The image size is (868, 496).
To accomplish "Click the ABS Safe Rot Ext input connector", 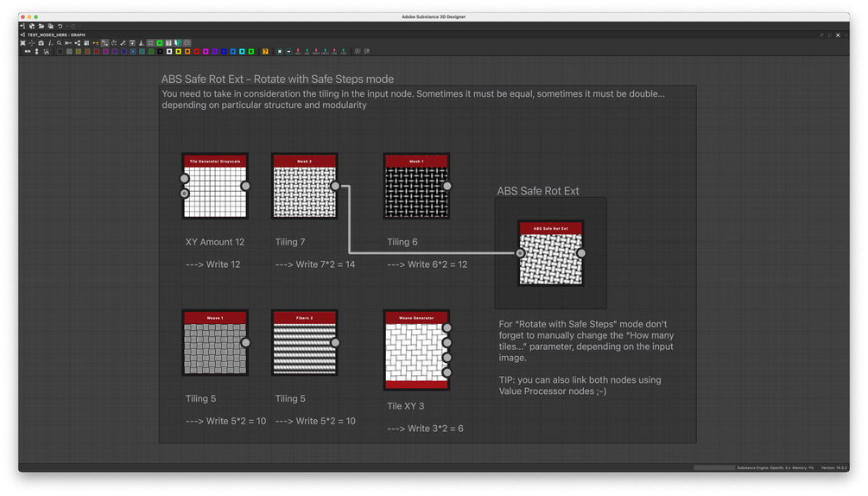I will coord(520,253).
